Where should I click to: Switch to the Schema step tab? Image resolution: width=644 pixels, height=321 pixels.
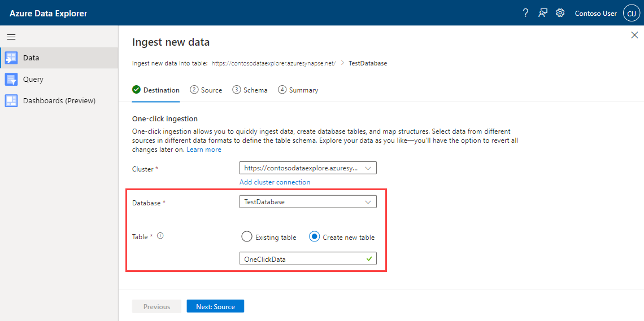tap(250, 90)
